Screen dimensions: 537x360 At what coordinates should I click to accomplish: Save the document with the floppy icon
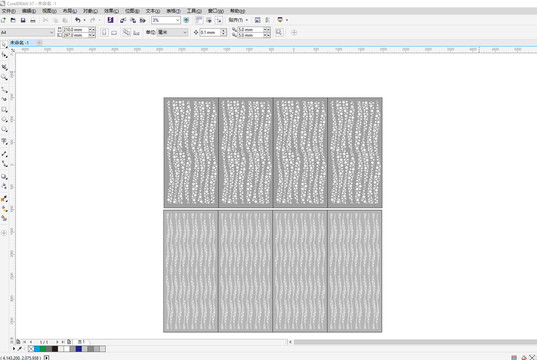(23, 20)
